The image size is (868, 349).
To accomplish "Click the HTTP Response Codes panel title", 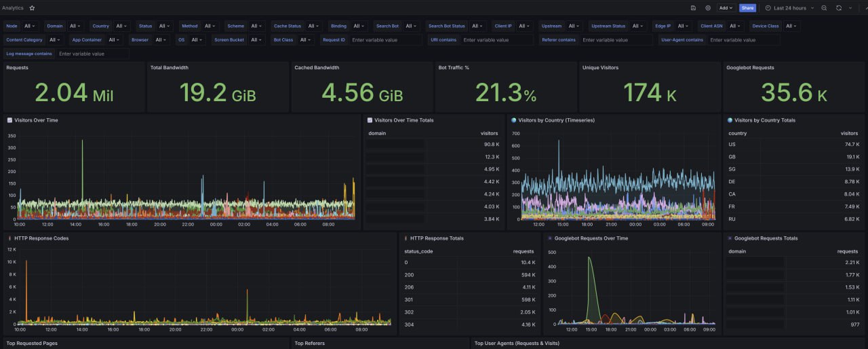I will (x=41, y=238).
